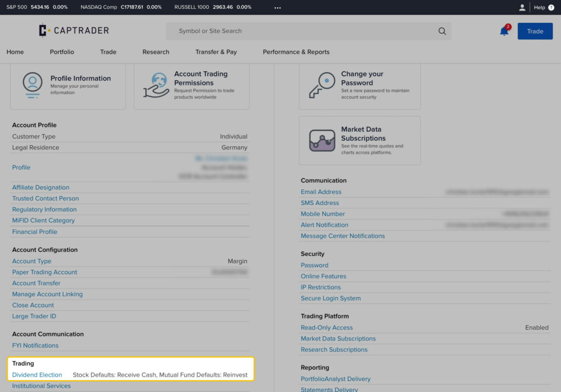Open Paper Trading Account link
This screenshot has width=561, height=392.
[x=44, y=272]
